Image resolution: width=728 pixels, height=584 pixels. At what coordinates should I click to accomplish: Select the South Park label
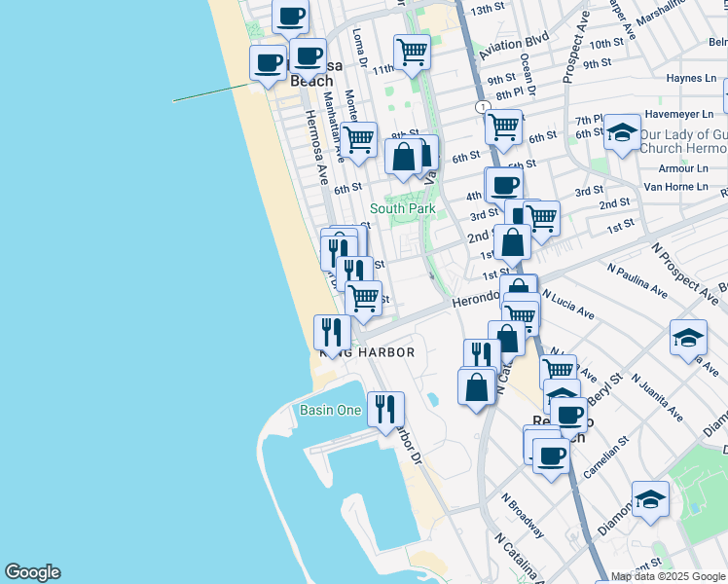pos(402,208)
